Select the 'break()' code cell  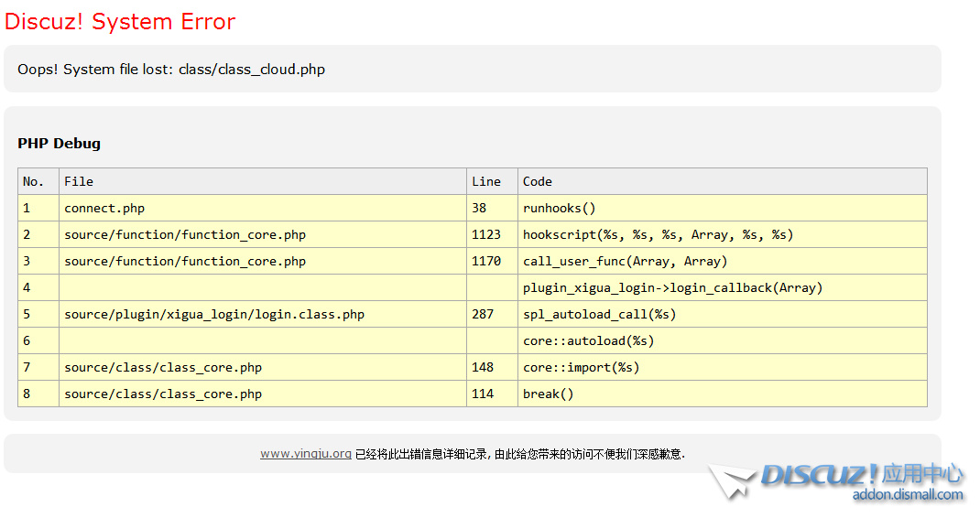click(x=723, y=394)
